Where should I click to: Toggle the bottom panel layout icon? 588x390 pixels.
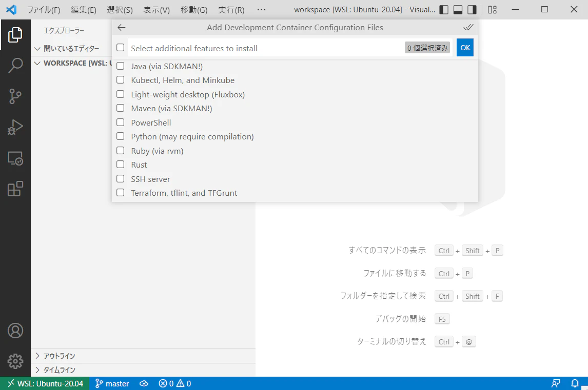tap(458, 10)
